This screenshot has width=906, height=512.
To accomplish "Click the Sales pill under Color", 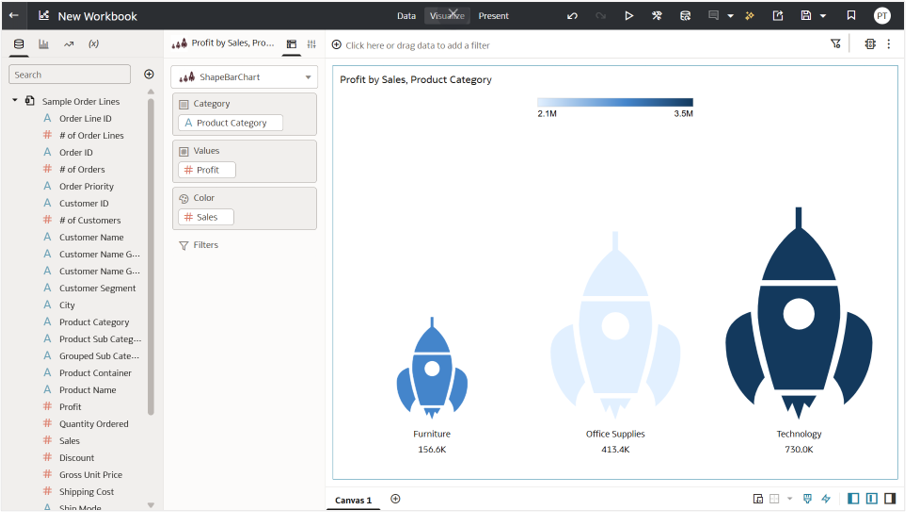I will pos(206,217).
